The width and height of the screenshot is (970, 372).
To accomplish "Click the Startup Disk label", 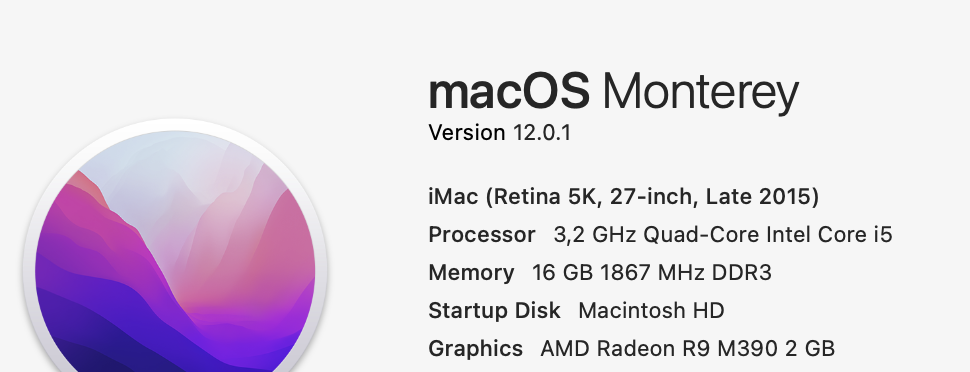I will (494, 310).
